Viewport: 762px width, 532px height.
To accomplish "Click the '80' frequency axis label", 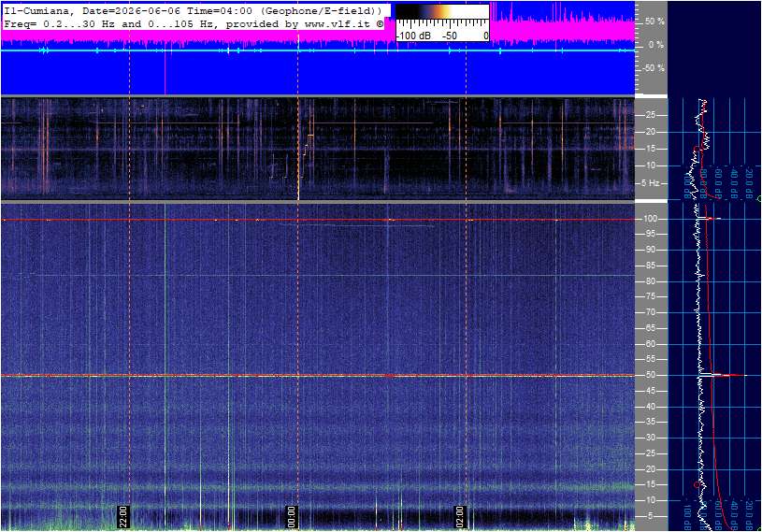I will [x=650, y=281].
